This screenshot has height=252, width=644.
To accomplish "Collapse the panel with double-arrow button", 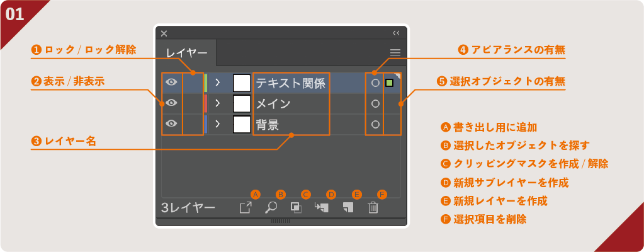I will click(396, 33).
